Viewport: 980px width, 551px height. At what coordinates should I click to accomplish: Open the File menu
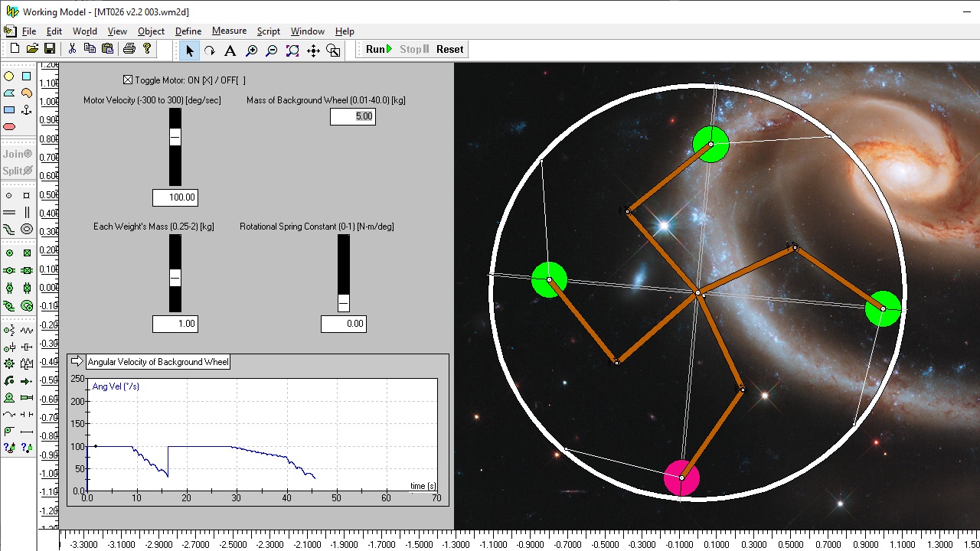tap(29, 31)
